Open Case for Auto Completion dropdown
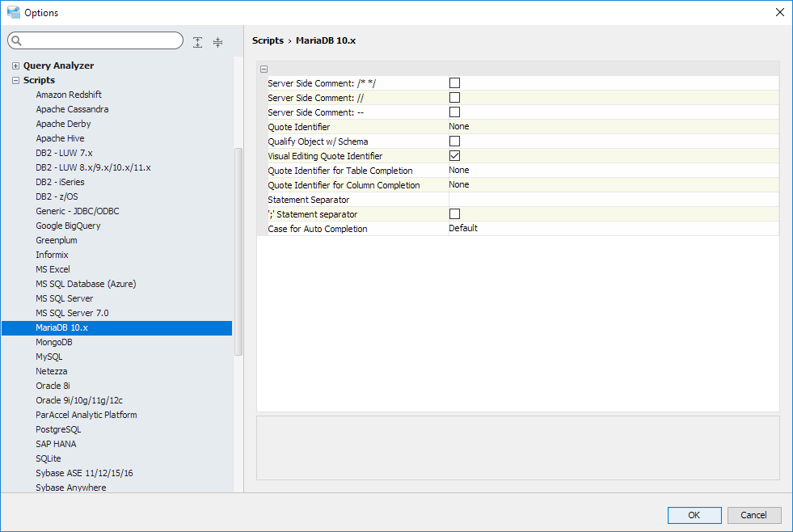 click(x=612, y=228)
